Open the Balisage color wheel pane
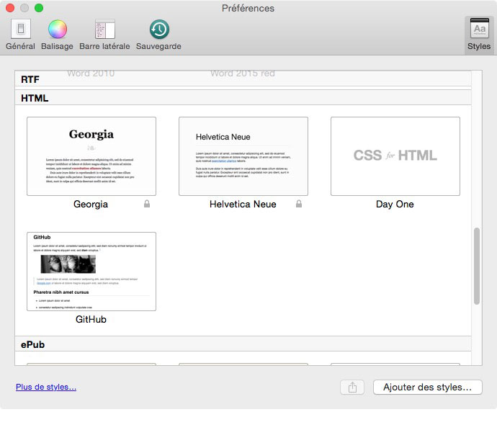 tap(58, 35)
